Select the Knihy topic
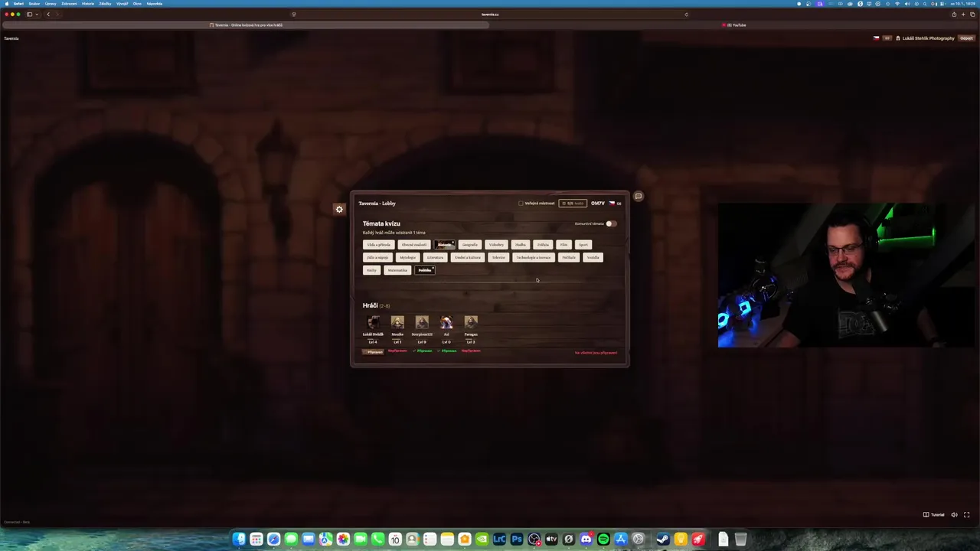The height and width of the screenshot is (551, 980). point(371,270)
